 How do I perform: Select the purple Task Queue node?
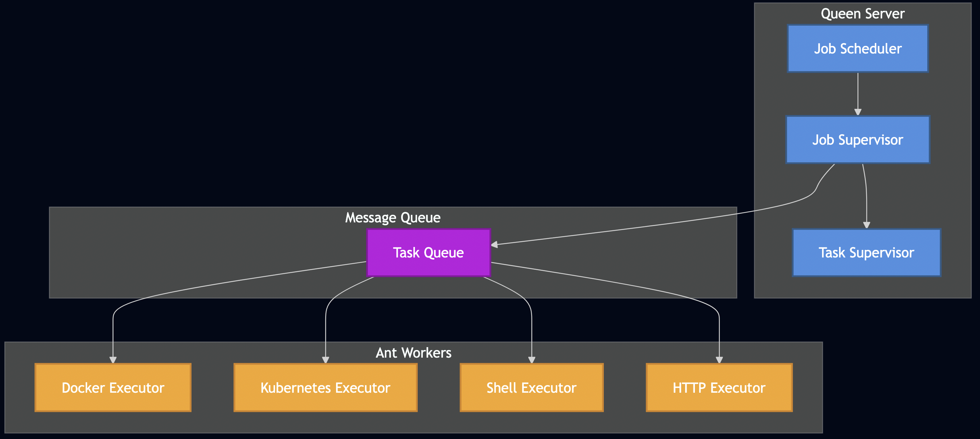(428, 252)
